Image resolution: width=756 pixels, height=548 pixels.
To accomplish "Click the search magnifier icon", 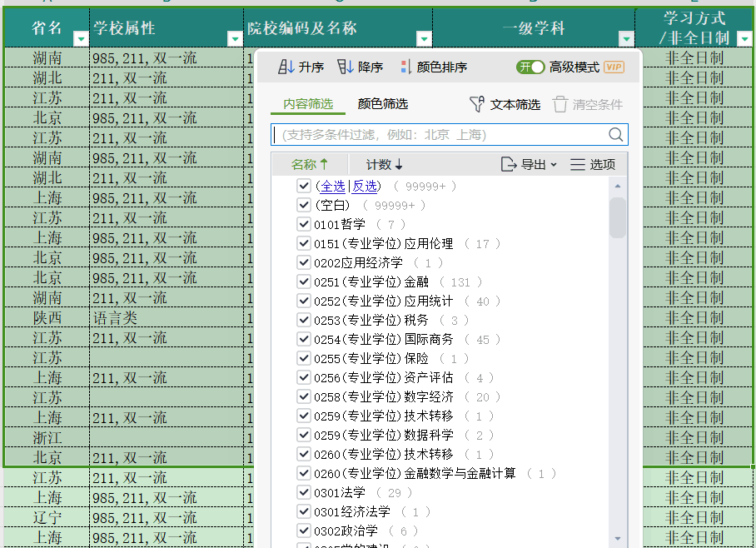I will pos(616,134).
